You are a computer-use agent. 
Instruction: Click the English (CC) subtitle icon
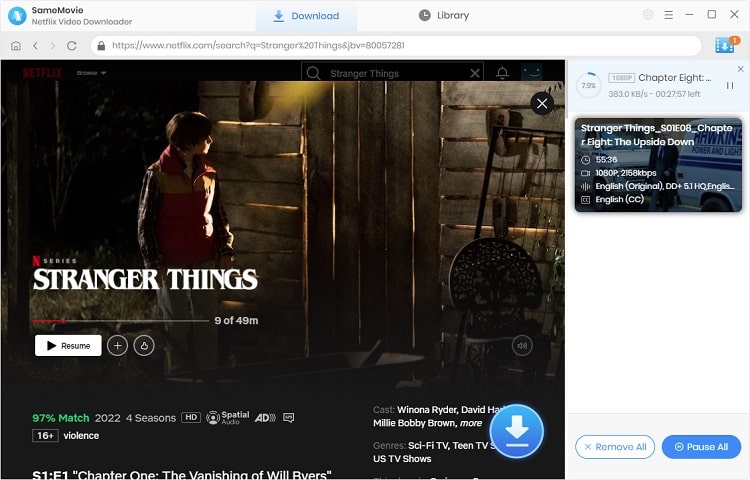click(585, 200)
